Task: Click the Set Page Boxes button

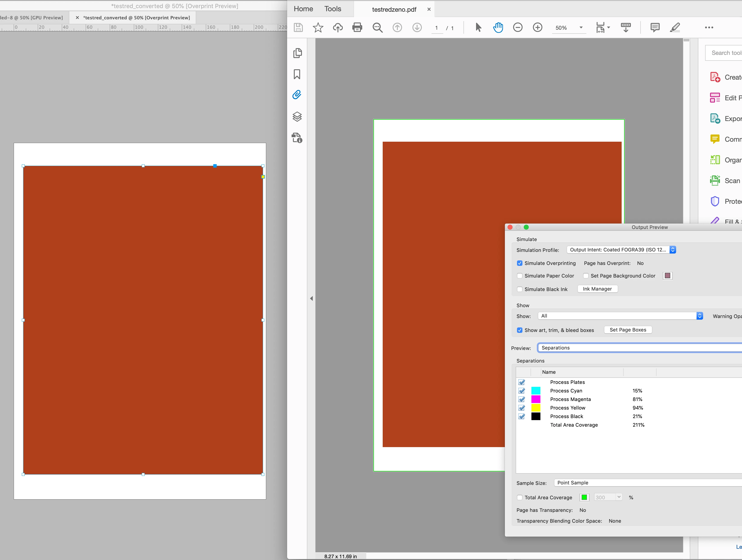Action: 628,330
